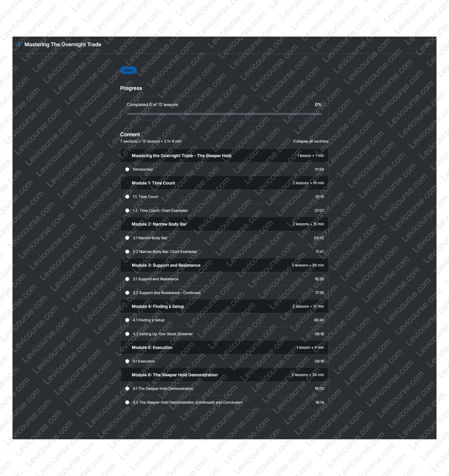Collapse Module 3: Support and Resistance chevron
Image resolution: width=449 pixels, height=476 pixels.
click(x=127, y=265)
